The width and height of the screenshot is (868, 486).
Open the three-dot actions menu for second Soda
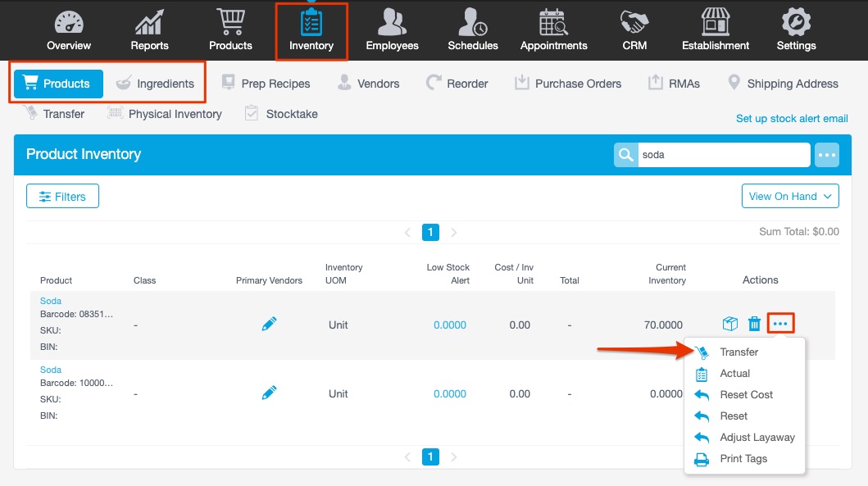[781, 393]
